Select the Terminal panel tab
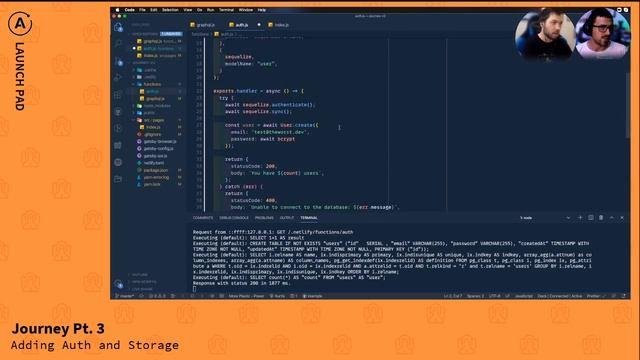Screen dimensions: 640x360 309,218
